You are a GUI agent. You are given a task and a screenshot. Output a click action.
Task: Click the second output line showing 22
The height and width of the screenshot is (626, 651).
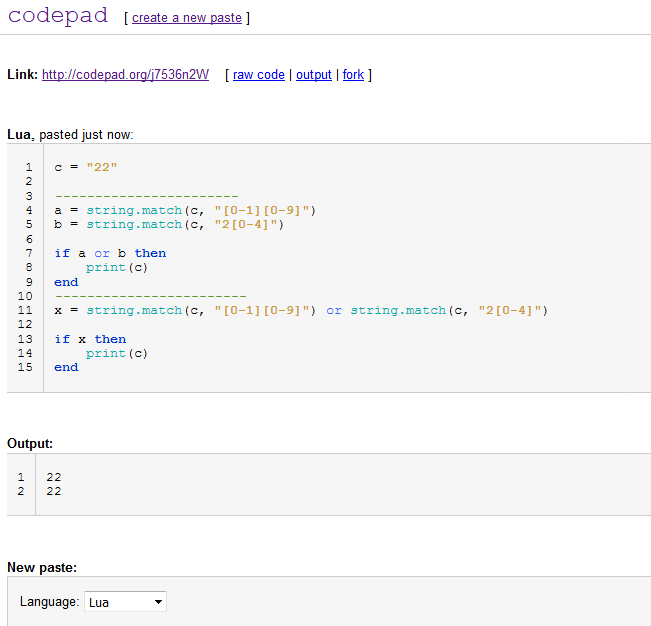click(54, 492)
